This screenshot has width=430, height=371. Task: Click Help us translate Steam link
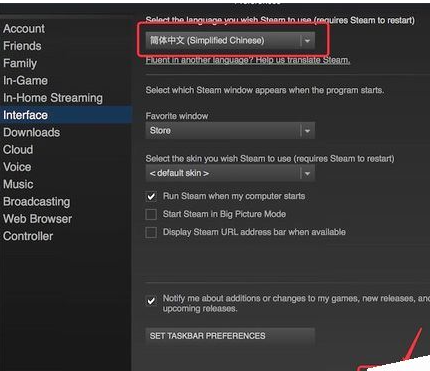coord(248,60)
